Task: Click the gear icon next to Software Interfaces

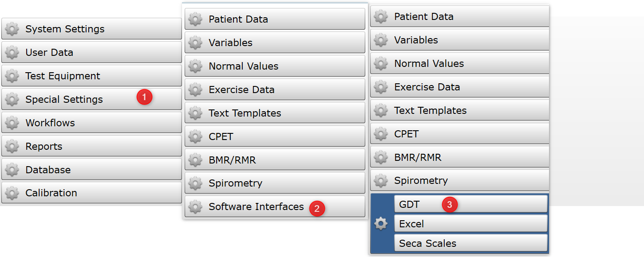Action: tap(195, 207)
